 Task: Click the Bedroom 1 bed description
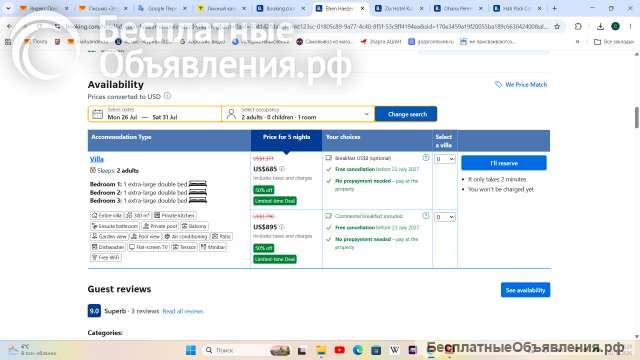pos(148,184)
